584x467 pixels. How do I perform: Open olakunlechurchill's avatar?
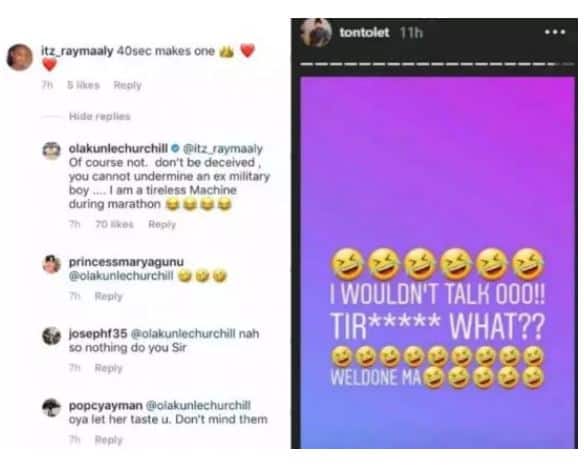click(x=51, y=150)
